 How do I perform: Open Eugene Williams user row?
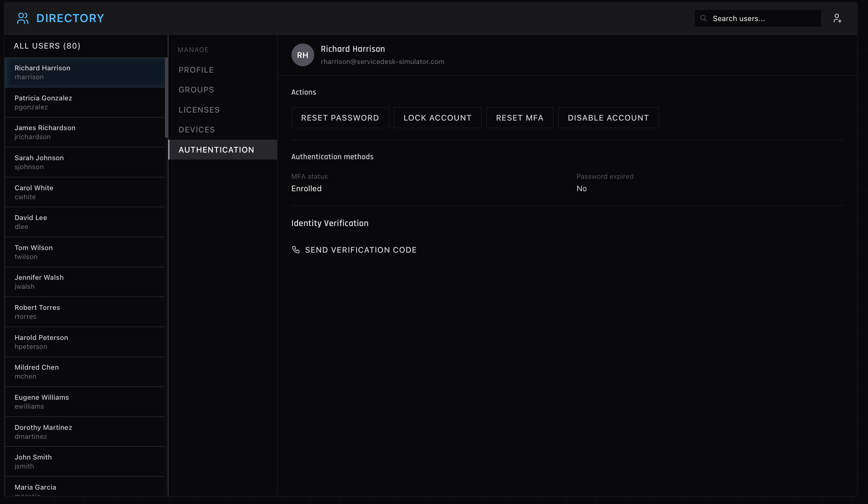tap(85, 402)
